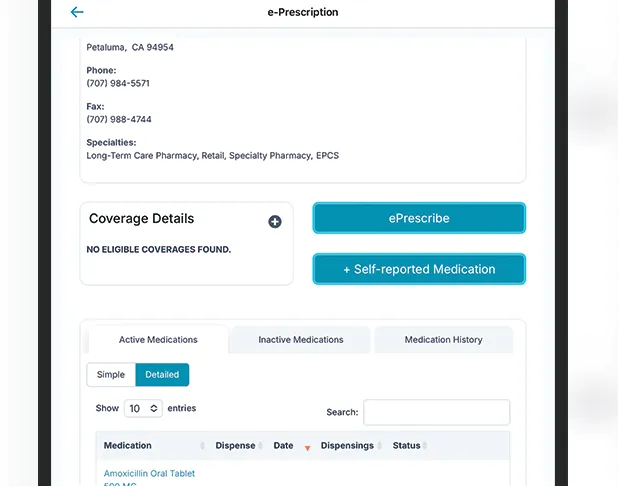This screenshot has height=487, width=618.
Task: Switch to Simple medication view
Action: click(111, 375)
